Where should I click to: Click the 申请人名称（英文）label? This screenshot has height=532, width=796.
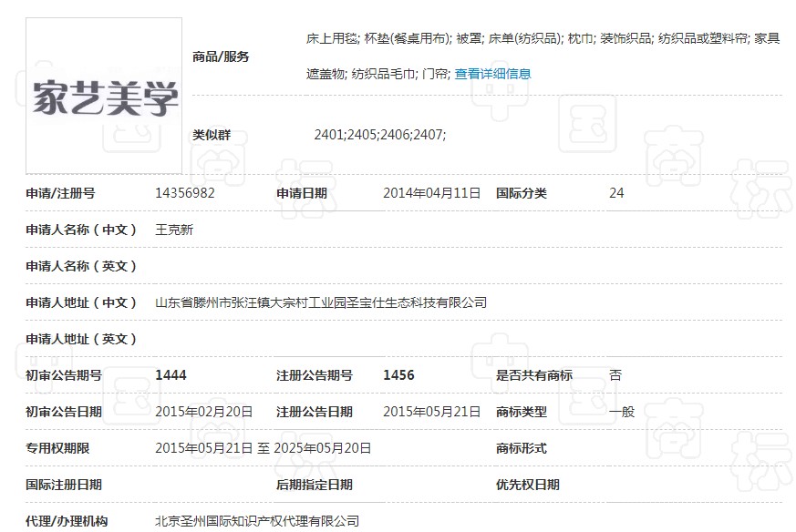pos(81,266)
